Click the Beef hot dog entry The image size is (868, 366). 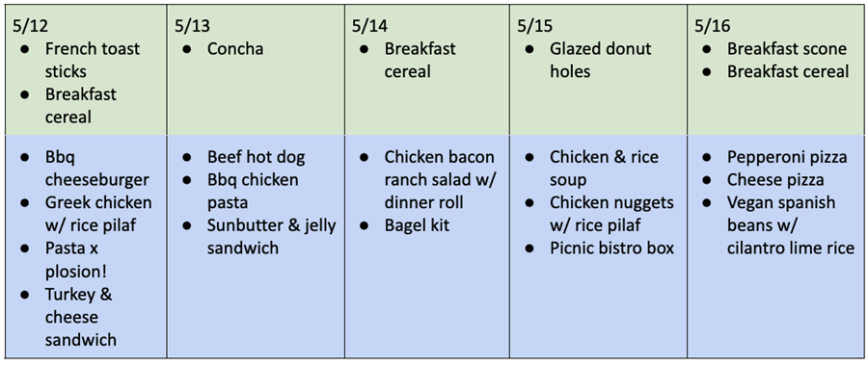pyautogui.click(x=256, y=158)
